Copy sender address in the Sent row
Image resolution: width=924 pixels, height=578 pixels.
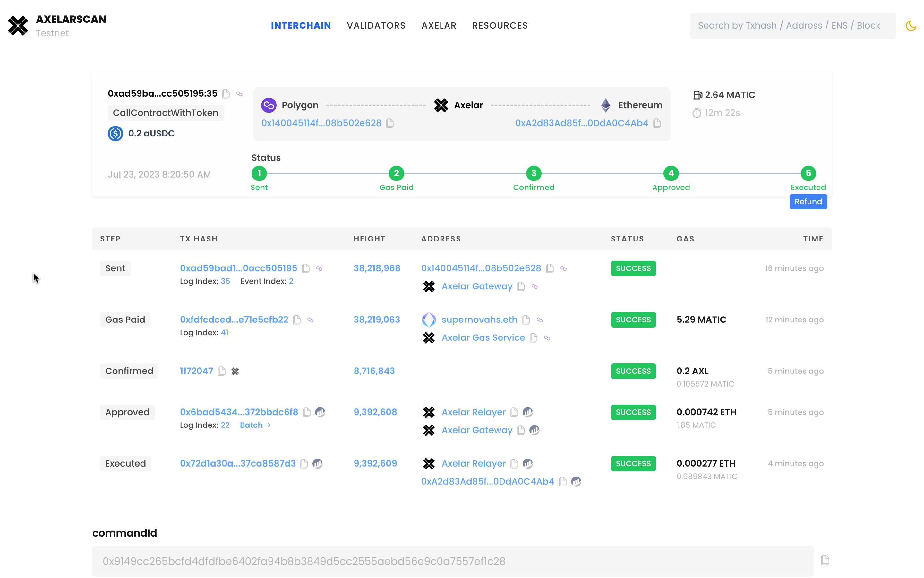pos(550,268)
